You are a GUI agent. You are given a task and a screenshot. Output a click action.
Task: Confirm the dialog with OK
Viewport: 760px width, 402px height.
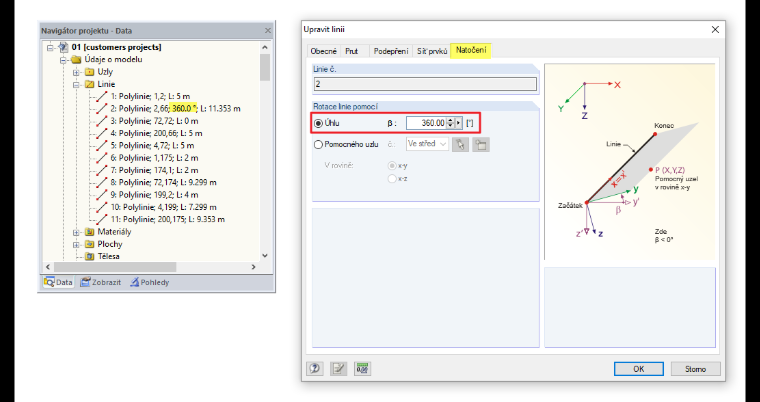[638, 369]
